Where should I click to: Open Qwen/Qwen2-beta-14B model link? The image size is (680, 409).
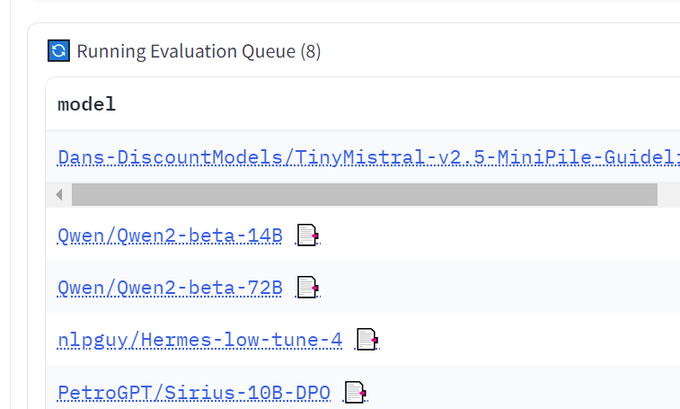click(x=170, y=236)
